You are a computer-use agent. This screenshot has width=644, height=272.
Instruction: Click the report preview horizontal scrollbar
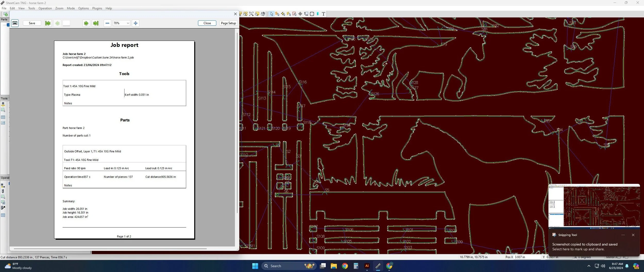tap(110, 249)
